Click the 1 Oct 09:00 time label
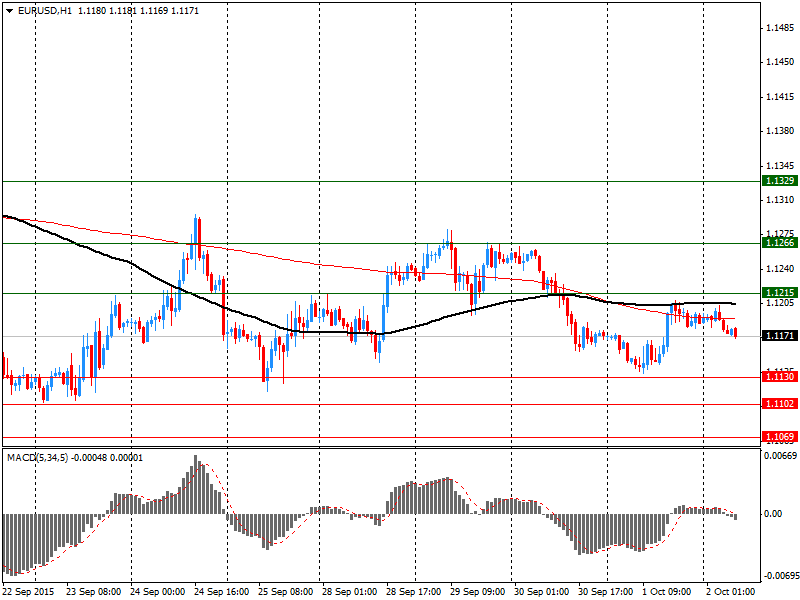Viewport: 800px width, 600px height. click(667, 592)
